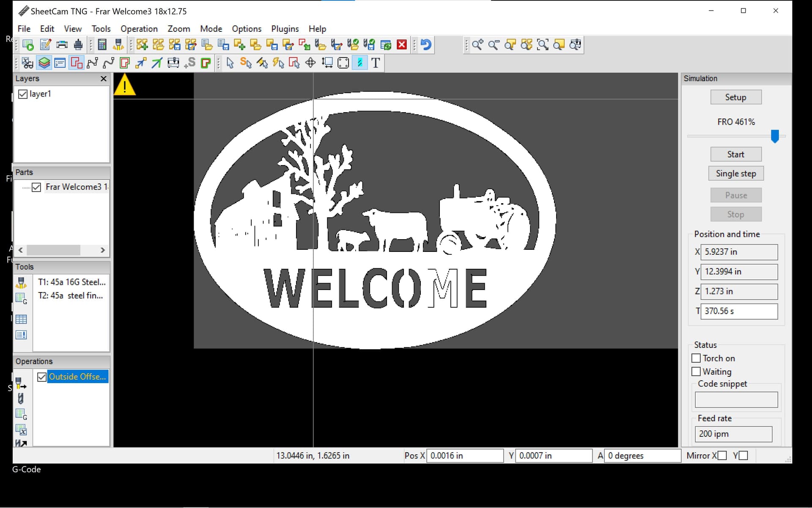This screenshot has width=812, height=508.
Task: Uncheck the layer1 visibility checkbox
Action: (23, 94)
